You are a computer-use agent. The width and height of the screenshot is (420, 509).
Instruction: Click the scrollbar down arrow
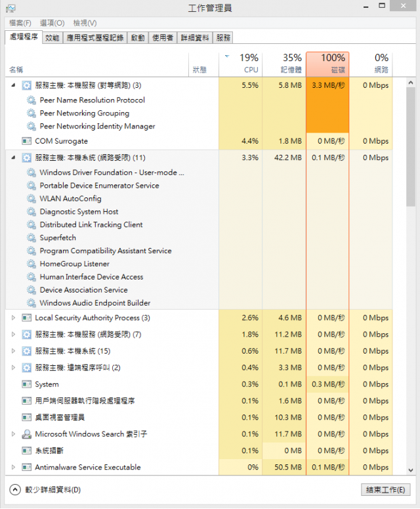click(411, 470)
